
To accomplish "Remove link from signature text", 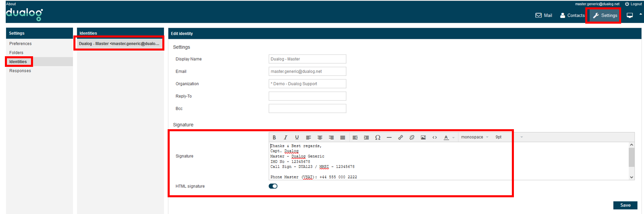I will [x=412, y=137].
